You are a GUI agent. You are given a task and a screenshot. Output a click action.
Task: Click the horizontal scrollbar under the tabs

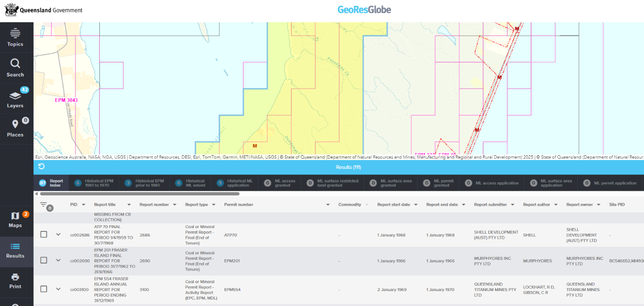(140, 194)
